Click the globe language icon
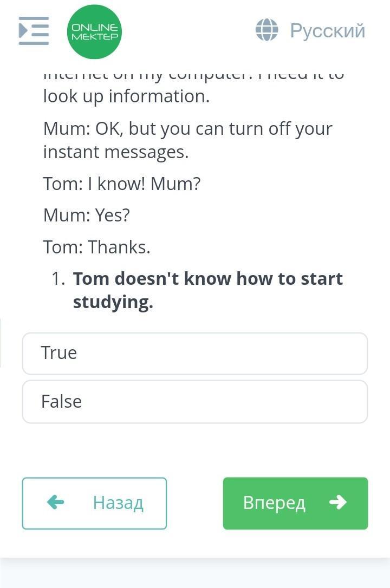Viewport: 390px width, 588px height. click(x=266, y=30)
